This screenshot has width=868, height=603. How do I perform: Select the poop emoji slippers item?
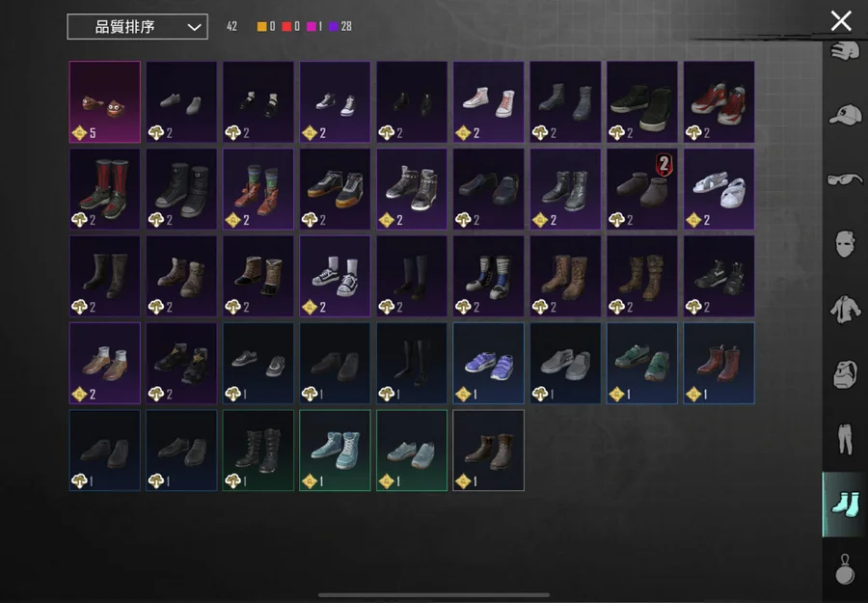pos(104,102)
